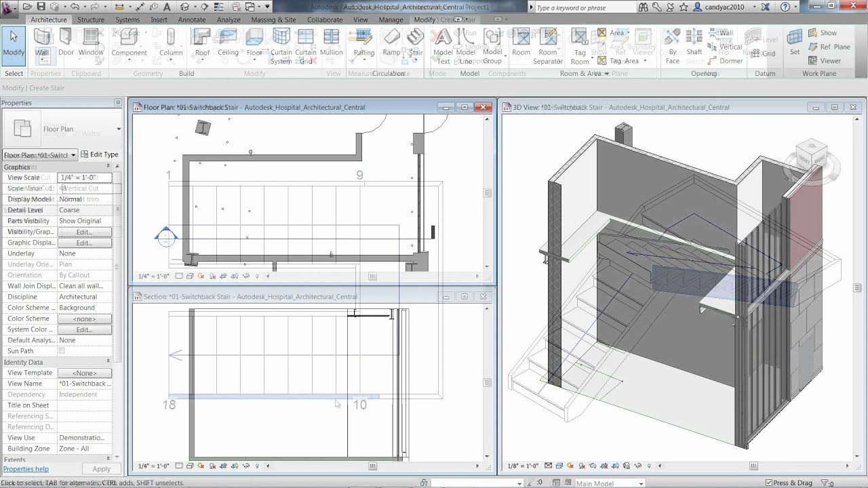The height and width of the screenshot is (488, 868).
Task: Open the Properties help link
Action: (x=26, y=469)
